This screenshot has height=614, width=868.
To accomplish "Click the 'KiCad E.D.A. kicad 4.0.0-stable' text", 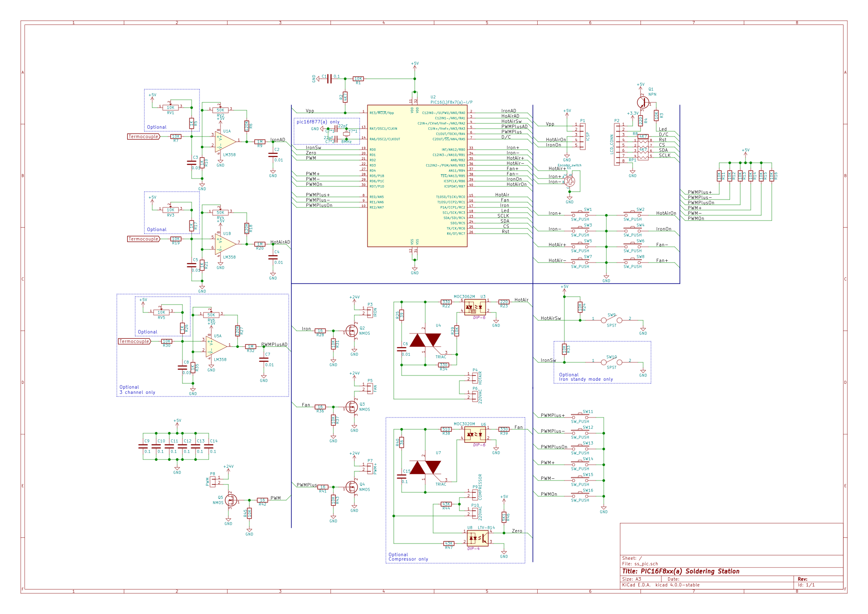I will point(661,585).
